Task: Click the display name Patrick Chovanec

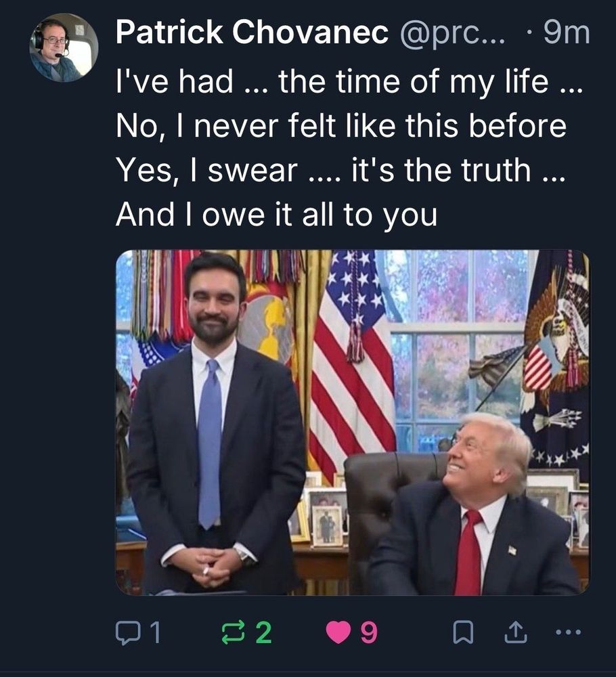Action: tap(252, 32)
